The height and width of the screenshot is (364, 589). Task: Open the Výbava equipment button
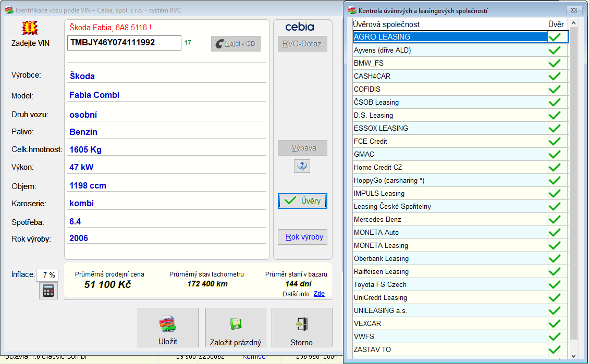point(302,148)
